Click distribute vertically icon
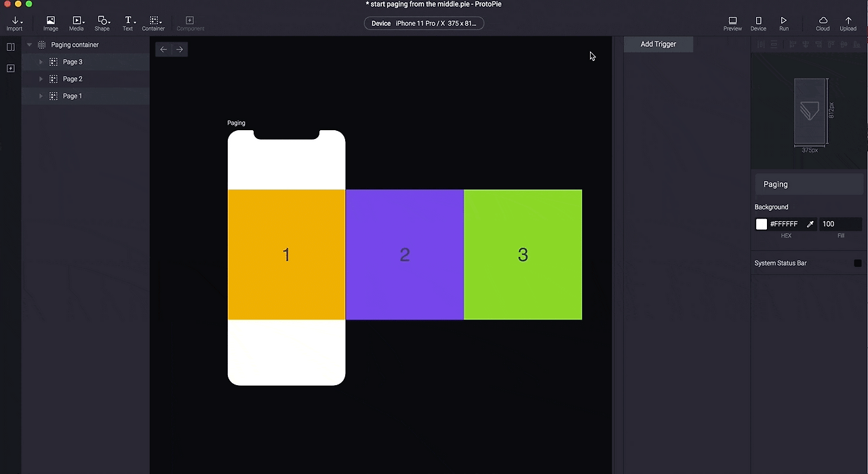 tap(774, 45)
